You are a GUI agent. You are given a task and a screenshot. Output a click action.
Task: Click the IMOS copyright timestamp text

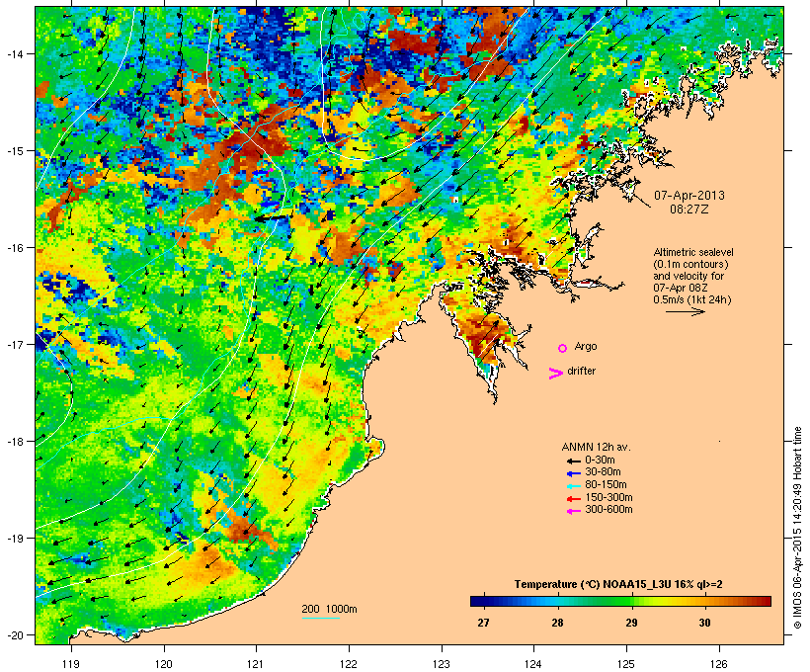pos(797,528)
